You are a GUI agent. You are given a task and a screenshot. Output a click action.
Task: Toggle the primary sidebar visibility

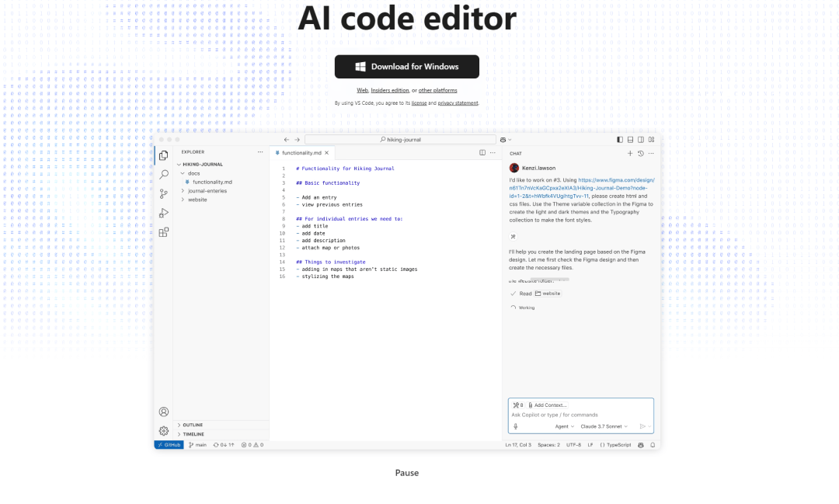pyautogui.click(x=619, y=139)
